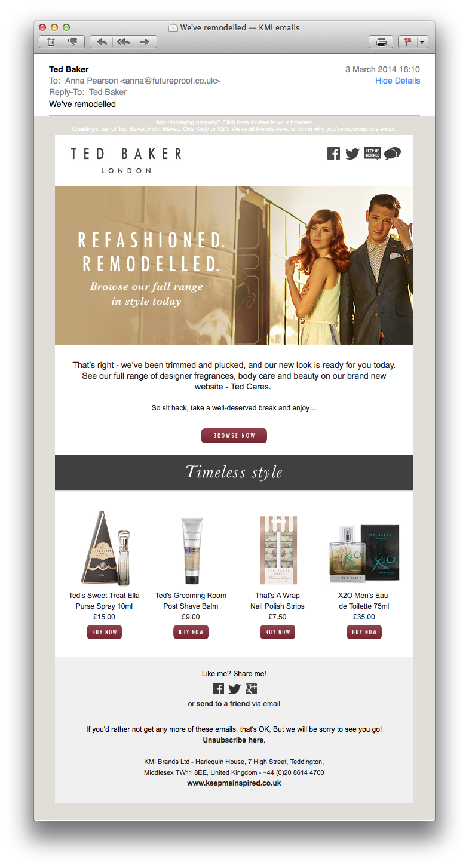Collapse header with Hide Details

click(397, 81)
